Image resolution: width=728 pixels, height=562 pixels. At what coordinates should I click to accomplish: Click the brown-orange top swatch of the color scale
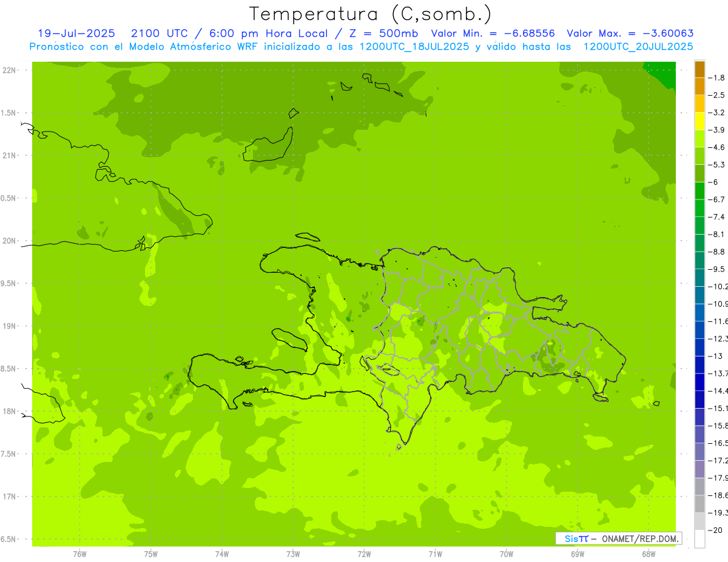pos(699,69)
